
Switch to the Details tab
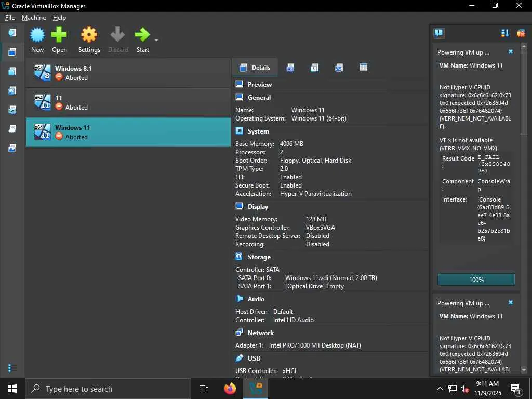click(255, 68)
